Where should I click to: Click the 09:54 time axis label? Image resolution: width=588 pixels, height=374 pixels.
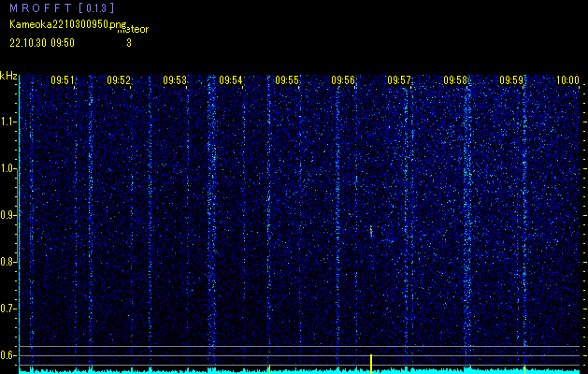(231, 79)
